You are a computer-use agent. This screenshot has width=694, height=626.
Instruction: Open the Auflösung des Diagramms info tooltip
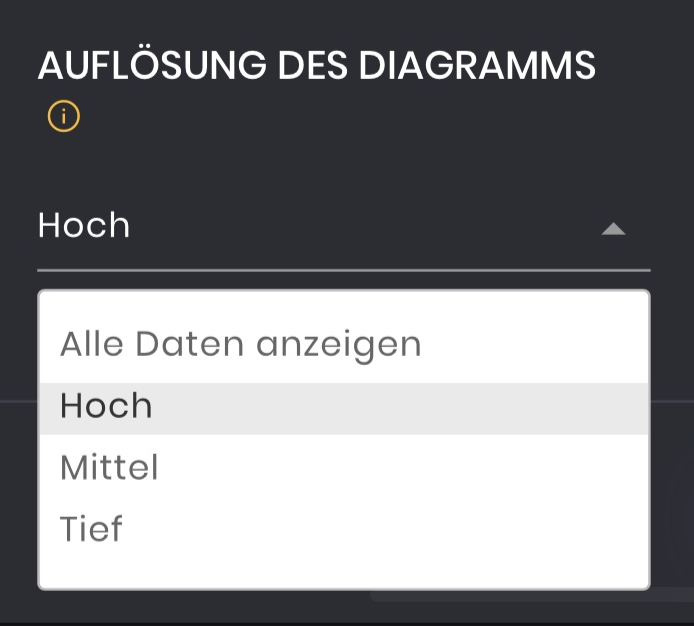click(63, 117)
